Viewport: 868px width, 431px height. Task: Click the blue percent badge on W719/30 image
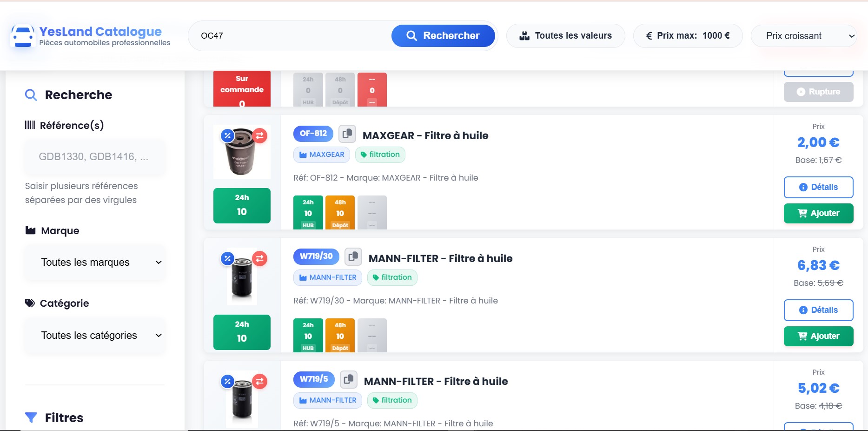pyautogui.click(x=227, y=258)
